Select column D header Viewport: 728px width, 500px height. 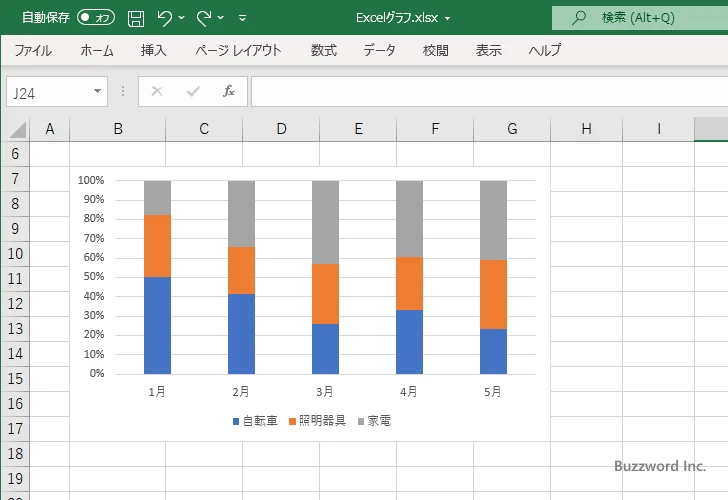point(281,129)
